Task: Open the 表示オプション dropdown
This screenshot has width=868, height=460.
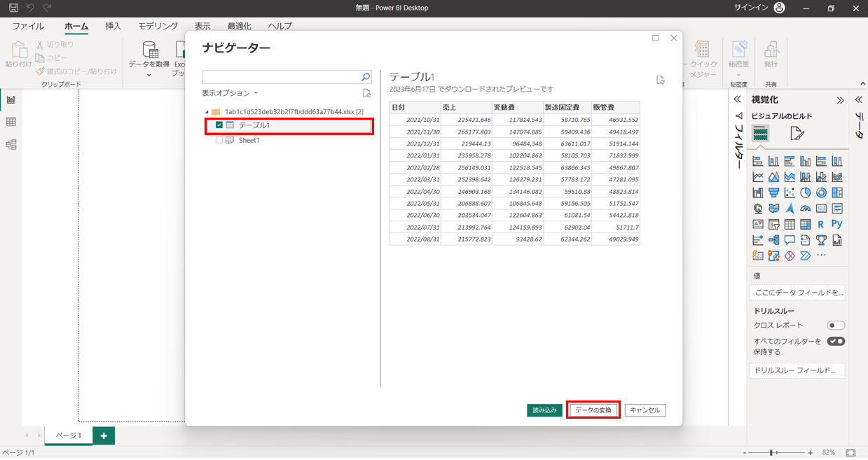Action: tap(230, 93)
